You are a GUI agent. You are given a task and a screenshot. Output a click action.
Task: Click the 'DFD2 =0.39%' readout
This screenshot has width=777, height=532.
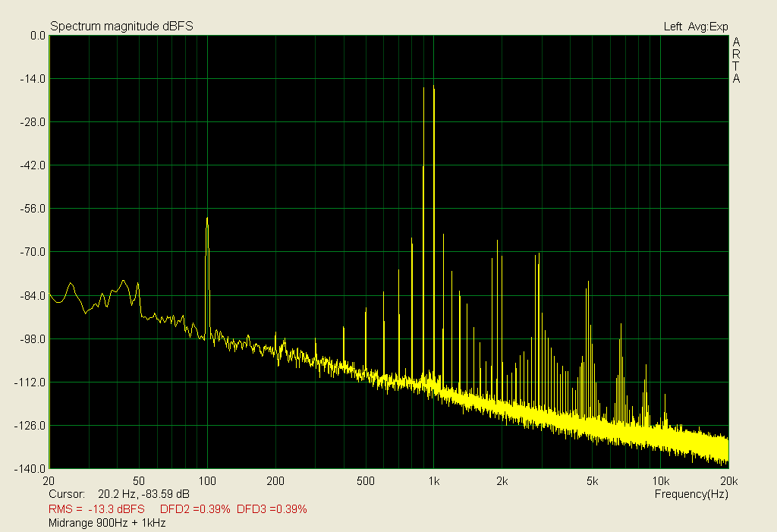click(x=195, y=509)
